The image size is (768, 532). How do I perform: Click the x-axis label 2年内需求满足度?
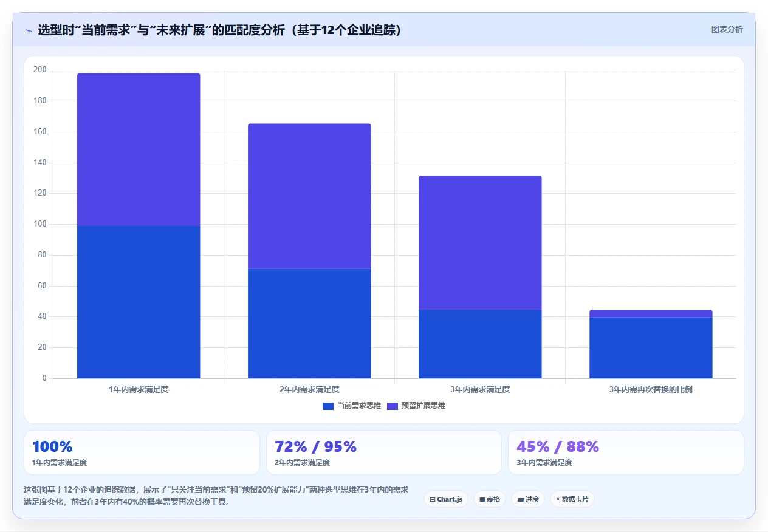point(309,389)
